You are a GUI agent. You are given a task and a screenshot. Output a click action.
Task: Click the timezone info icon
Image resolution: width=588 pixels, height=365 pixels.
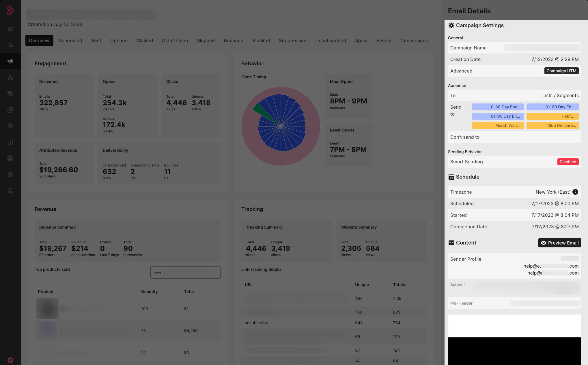coord(575,192)
